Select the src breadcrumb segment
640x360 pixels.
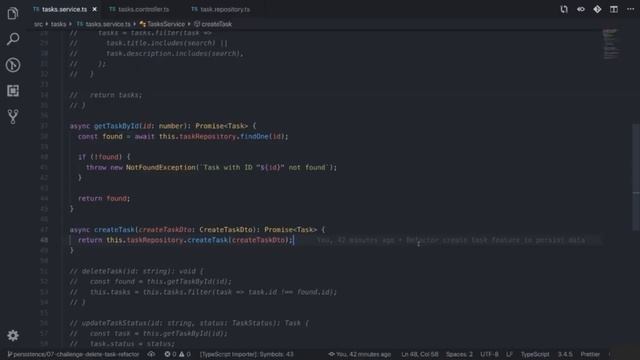tap(38, 24)
